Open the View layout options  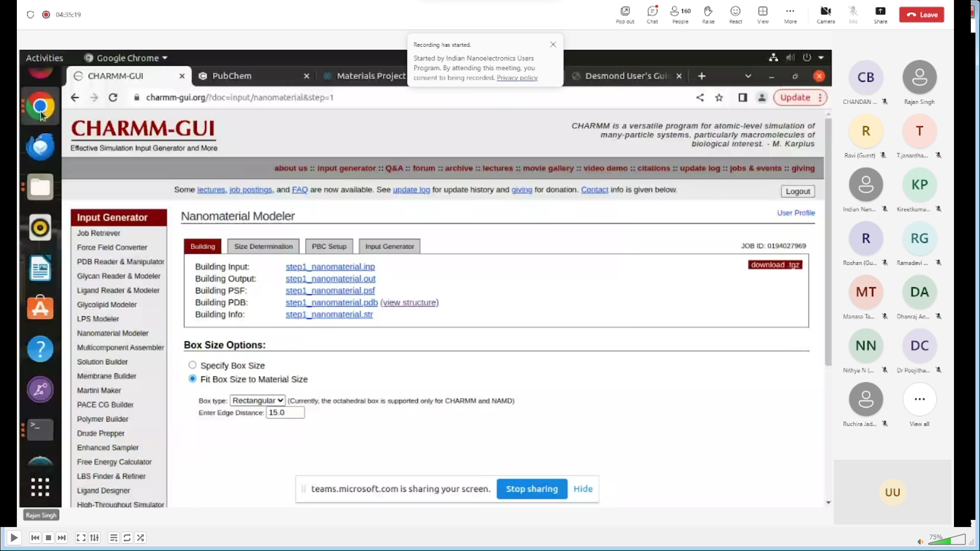[763, 15]
